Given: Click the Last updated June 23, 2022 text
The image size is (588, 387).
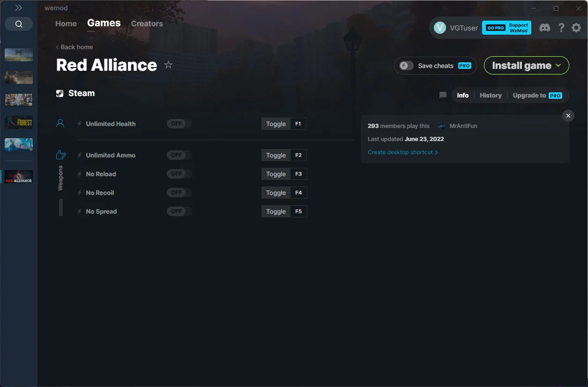Looking at the screenshot, I should coord(406,139).
